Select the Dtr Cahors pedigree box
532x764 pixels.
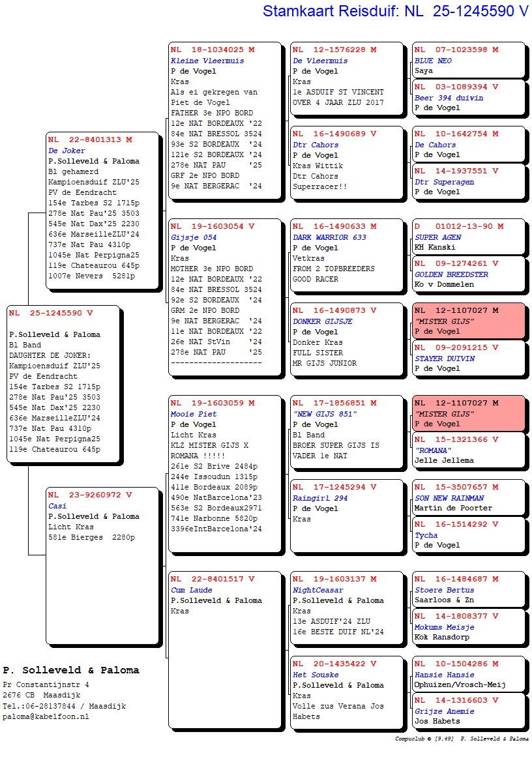click(x=347, y=162)
